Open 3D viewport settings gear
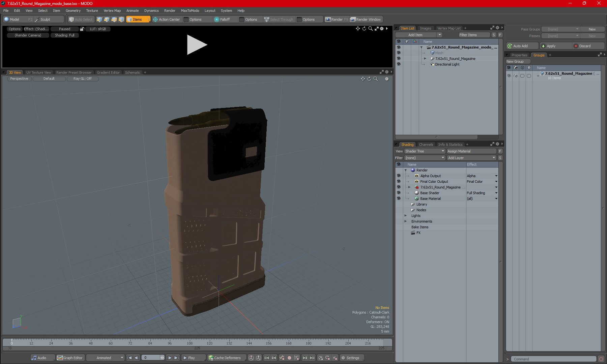This screenshot has height=364, width=607. click(x=387, y=79)
